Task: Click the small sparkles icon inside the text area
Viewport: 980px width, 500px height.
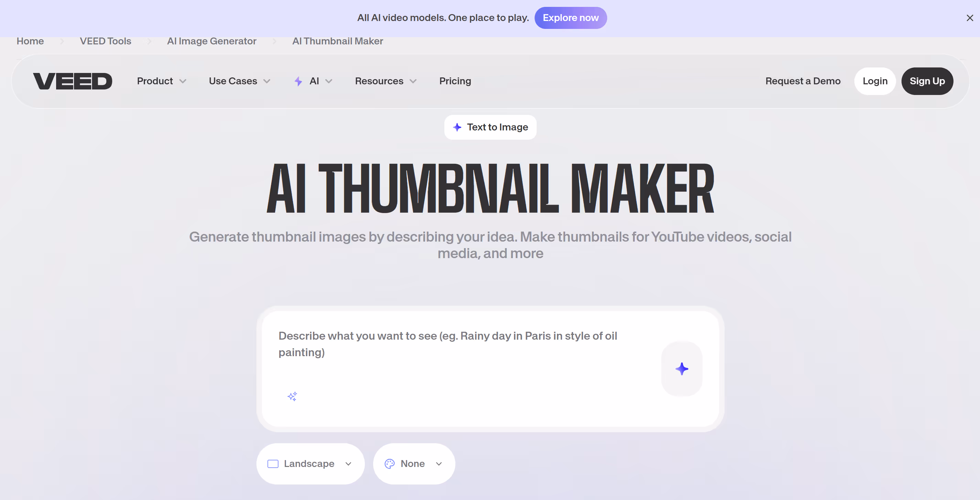Action: click(292, 396)
